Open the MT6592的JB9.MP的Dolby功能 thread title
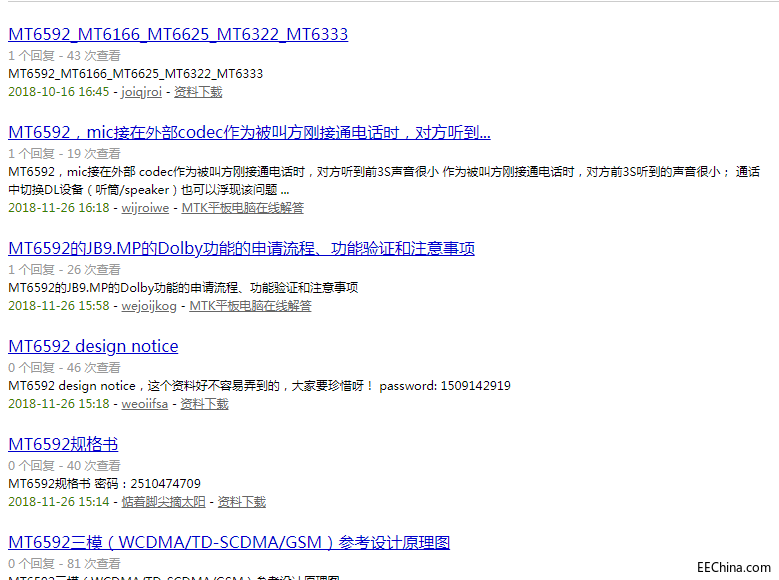 click(241, 248)
